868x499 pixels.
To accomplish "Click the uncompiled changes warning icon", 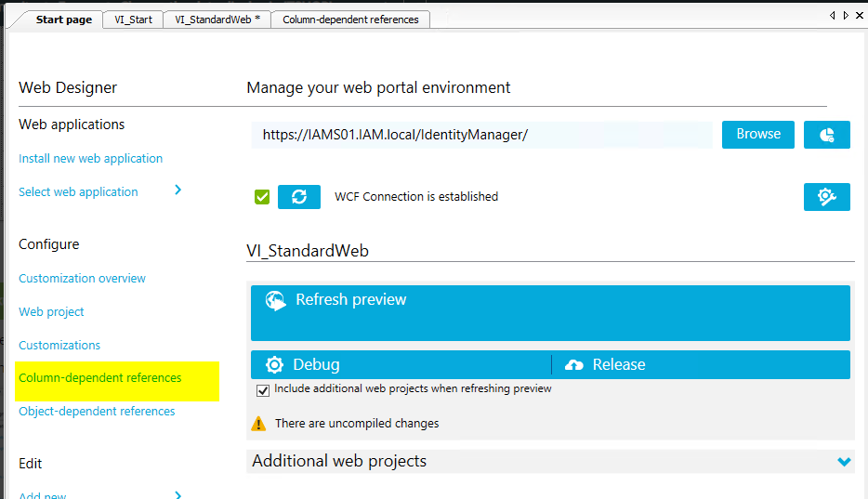I will pos(259,424).
